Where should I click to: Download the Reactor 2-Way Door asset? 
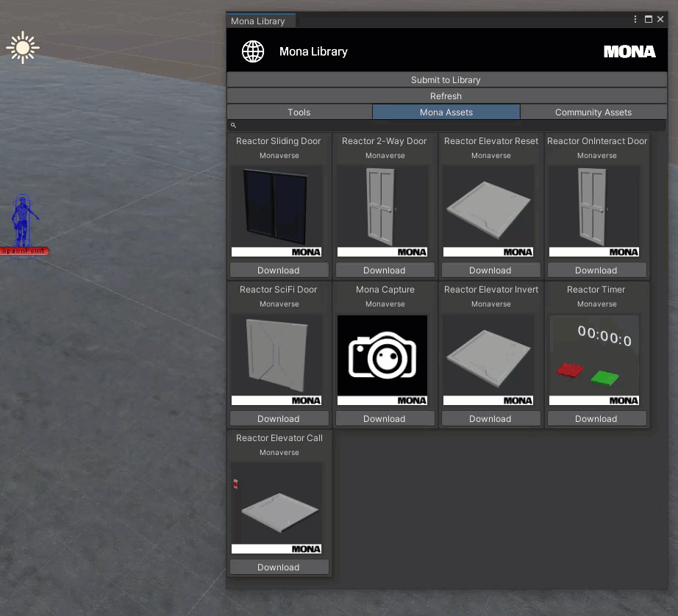coord(385,271)
